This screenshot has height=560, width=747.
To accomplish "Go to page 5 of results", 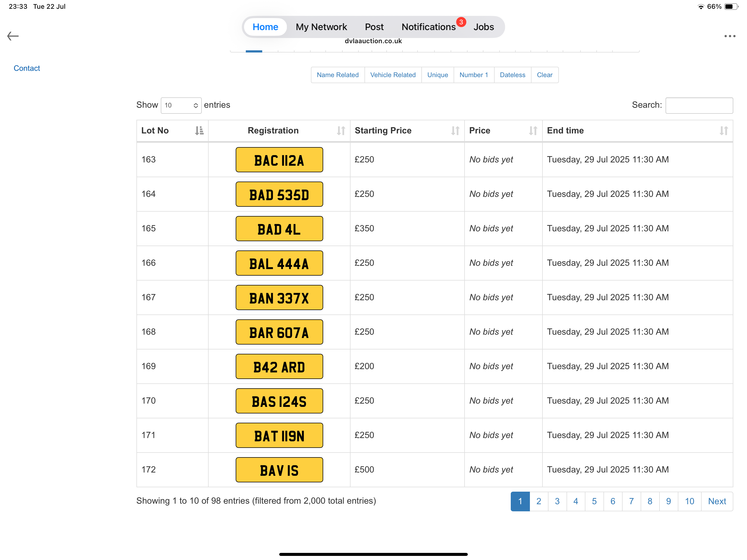I will pyautogui.click(x=594, y=501).
